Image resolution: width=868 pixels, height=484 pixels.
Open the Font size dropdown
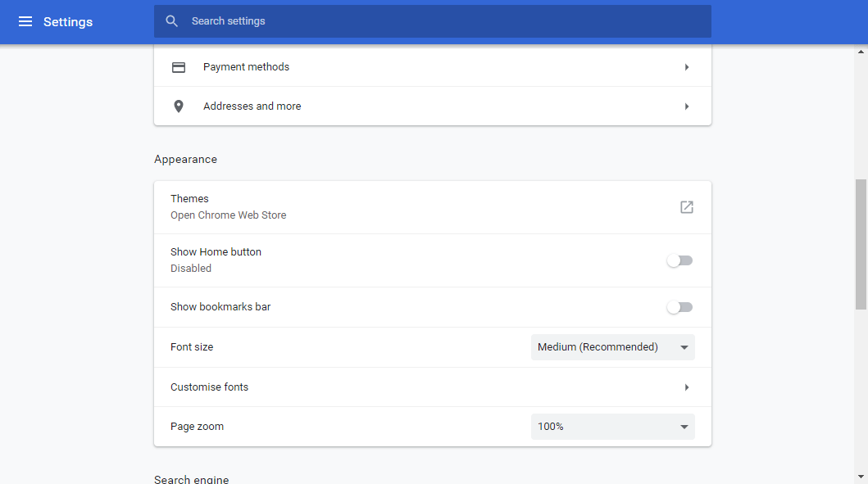tap(613, 347)
